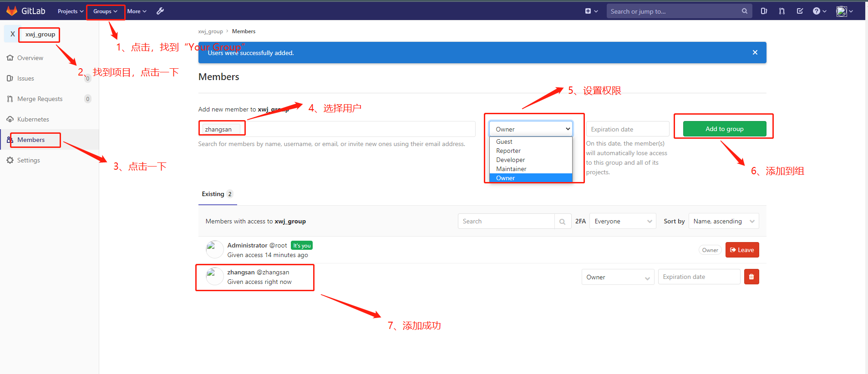Open the Groups dropdown menu

105,11
